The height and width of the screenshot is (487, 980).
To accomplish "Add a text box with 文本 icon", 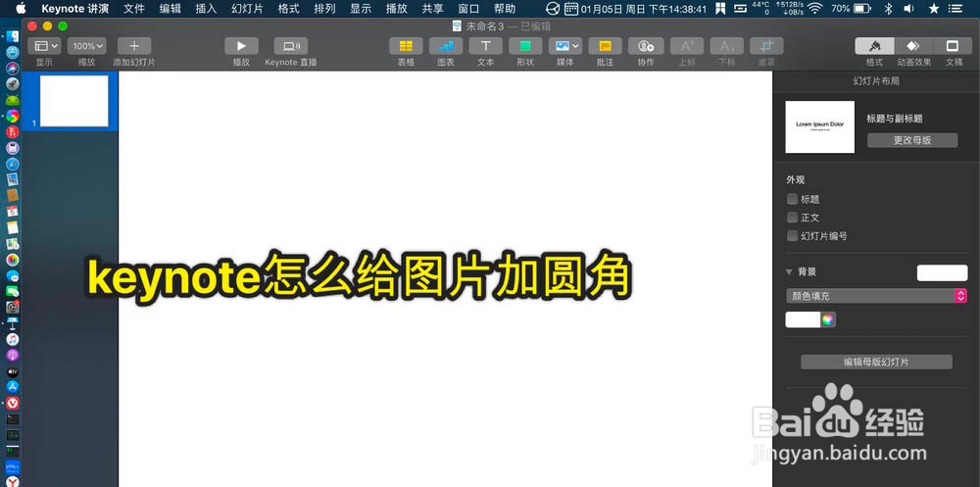I will [x=486, y=46].
